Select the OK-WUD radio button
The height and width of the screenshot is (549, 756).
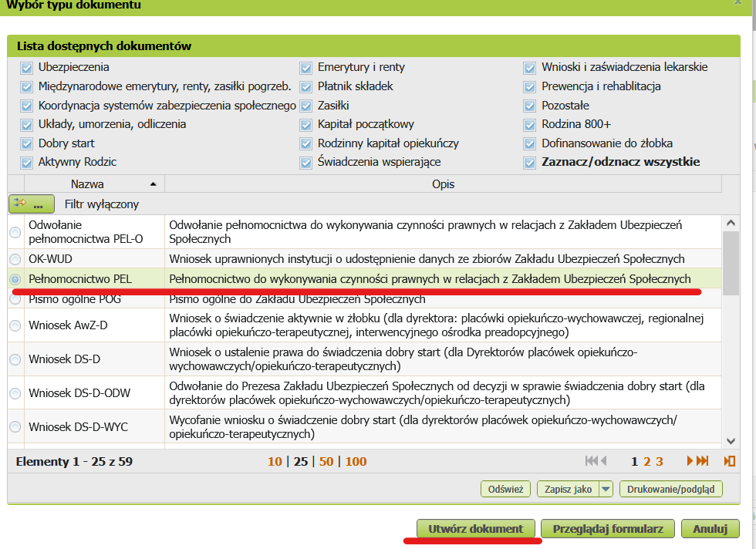pyautogui.click(x=15, y=259)
